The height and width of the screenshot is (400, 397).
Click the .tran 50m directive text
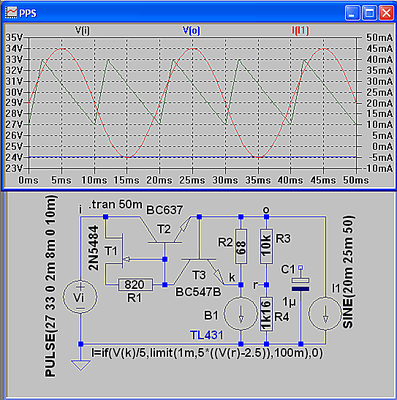[x=115, y=204]
